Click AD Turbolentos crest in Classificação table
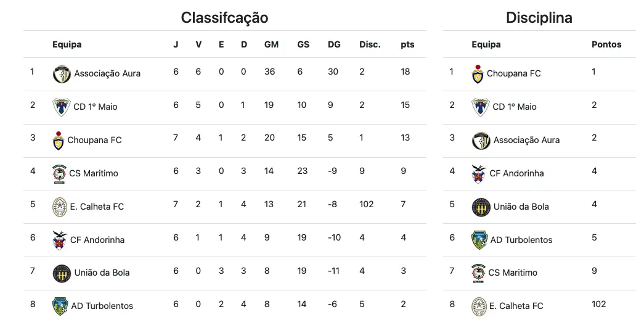Image resolution: width=644 pixels, height=333 pixels. [60, 306]
